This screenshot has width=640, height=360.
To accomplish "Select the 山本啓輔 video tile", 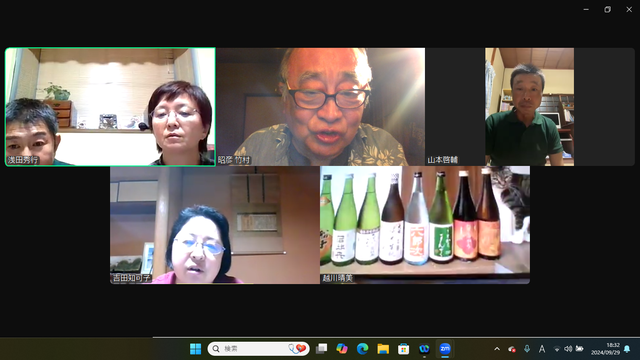I will 530,107.
